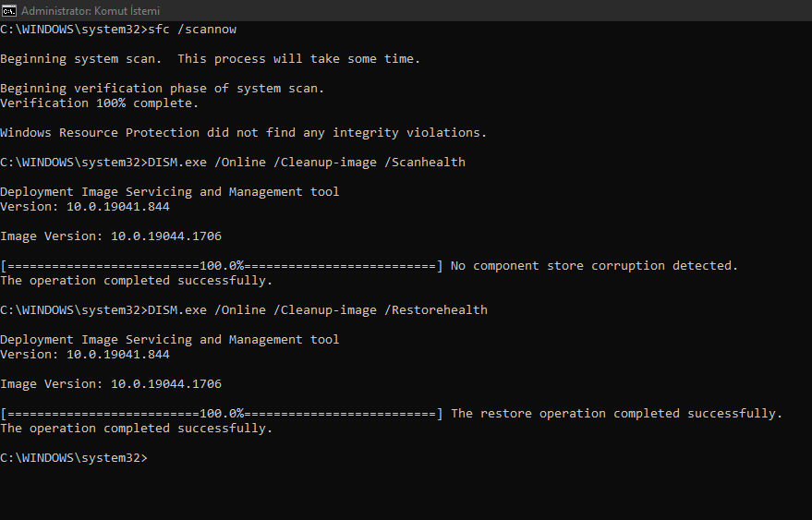Click the "Beginning verification phase of system scan" line

click(162, 89)
